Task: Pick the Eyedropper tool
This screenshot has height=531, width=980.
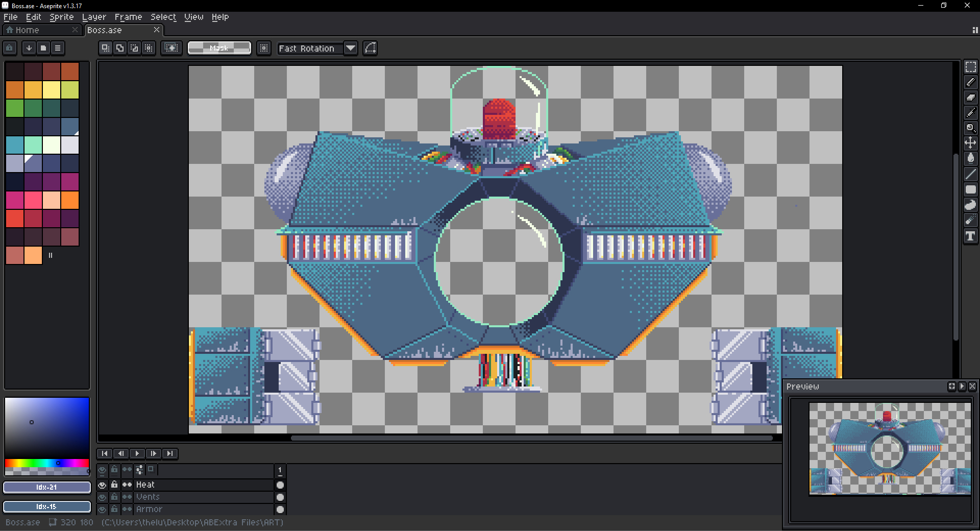Action: click(x=970, y=113)
